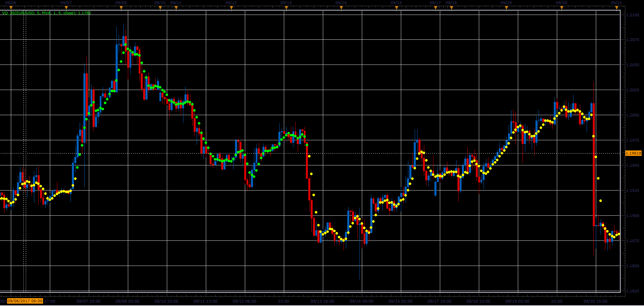Click the orange 09/06/2017 06:00 cursor time tag

pos(25,301)
